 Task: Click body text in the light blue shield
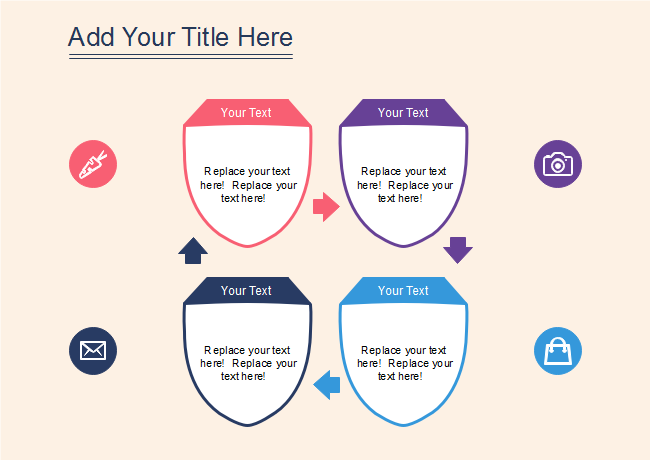[x=405, y=363]
